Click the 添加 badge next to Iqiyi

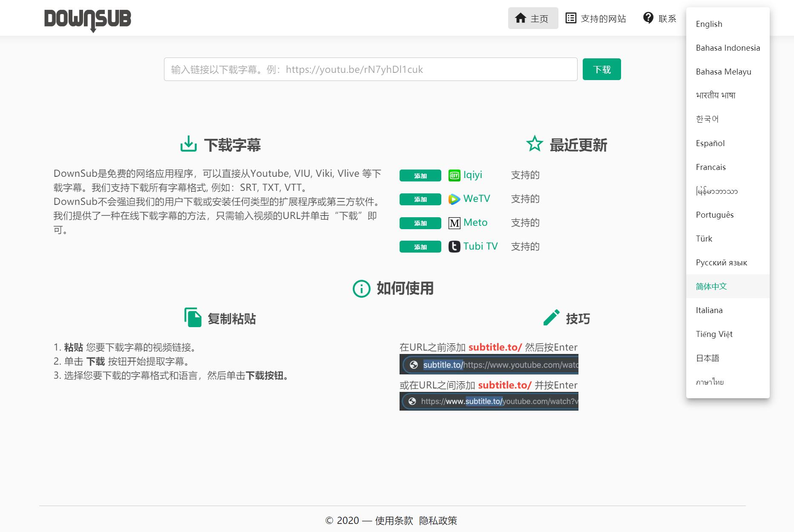420,175
